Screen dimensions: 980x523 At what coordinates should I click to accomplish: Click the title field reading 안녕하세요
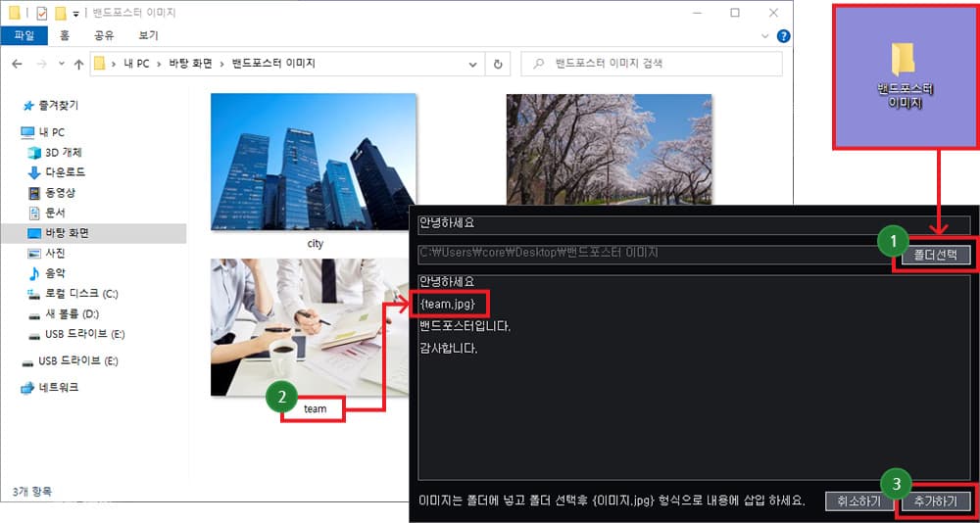coord(694,225)
